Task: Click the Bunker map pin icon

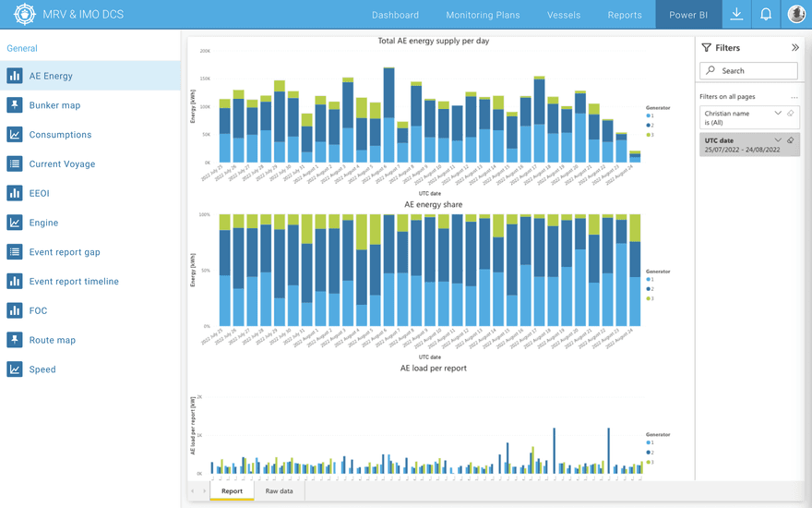Action: click(15, 105)
